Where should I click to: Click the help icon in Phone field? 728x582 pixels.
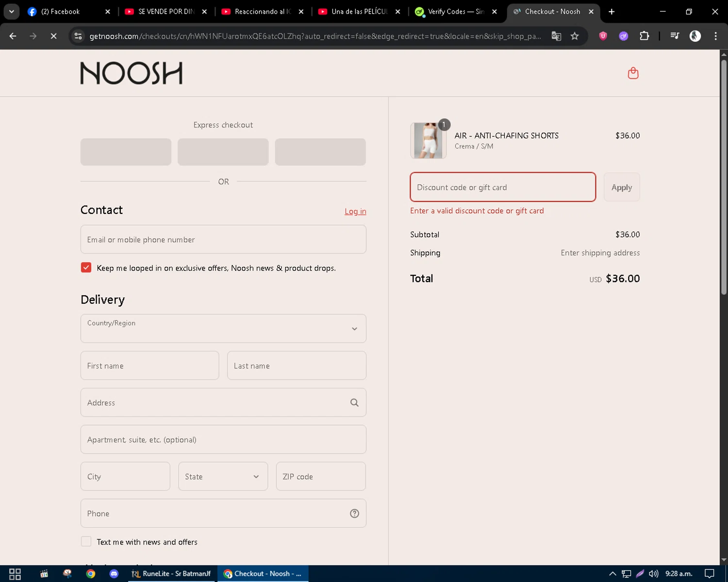[x=354, y=514]
